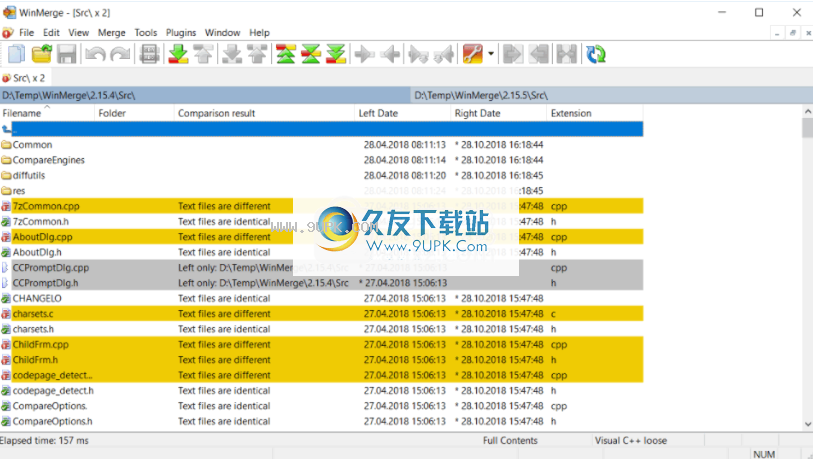The image size is (813, 459).
Task: Click Copy Left and Advance icon
Action: [444, 54]
